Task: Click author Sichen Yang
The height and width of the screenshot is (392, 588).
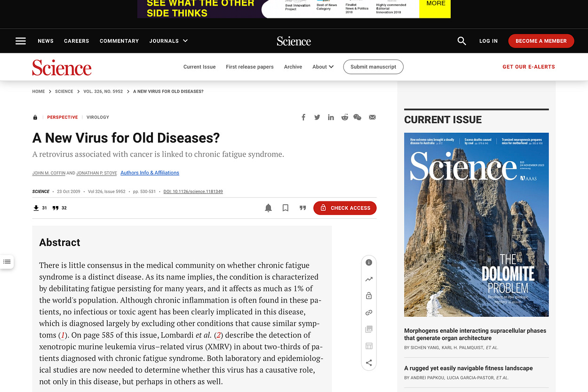Action: point(424,348)
